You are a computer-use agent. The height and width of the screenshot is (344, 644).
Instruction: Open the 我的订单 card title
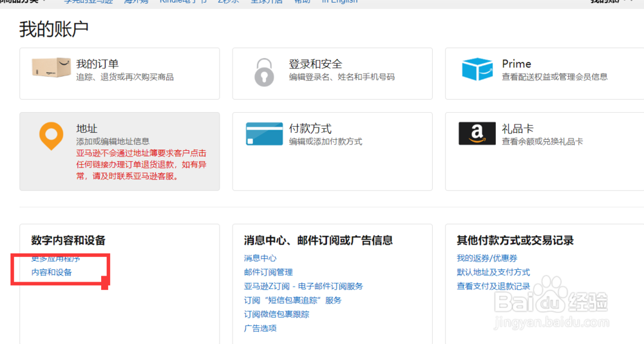(x=97, y=64)
